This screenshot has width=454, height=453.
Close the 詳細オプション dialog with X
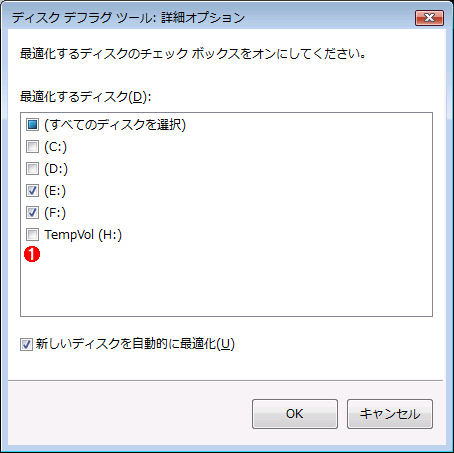[429, 18]
